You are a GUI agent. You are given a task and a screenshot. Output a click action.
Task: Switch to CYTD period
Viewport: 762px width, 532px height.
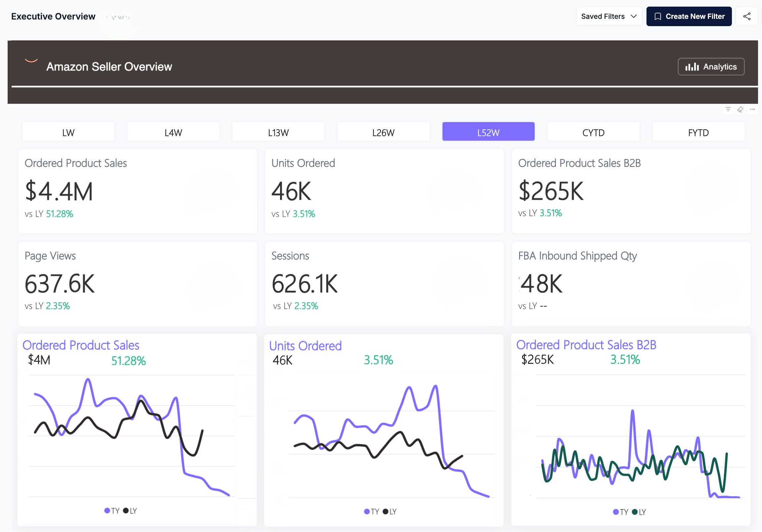click(593, 133)
